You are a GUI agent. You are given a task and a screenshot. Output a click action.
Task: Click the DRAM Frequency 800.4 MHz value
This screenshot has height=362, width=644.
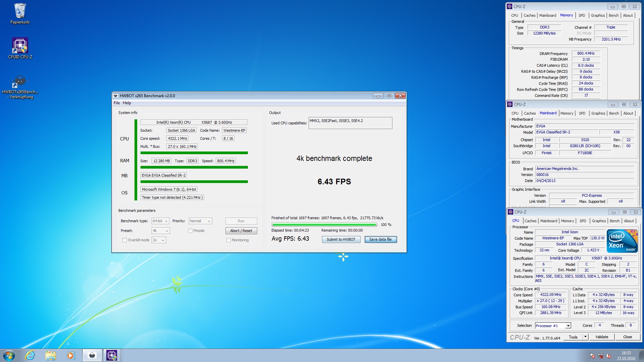[586, 54]
